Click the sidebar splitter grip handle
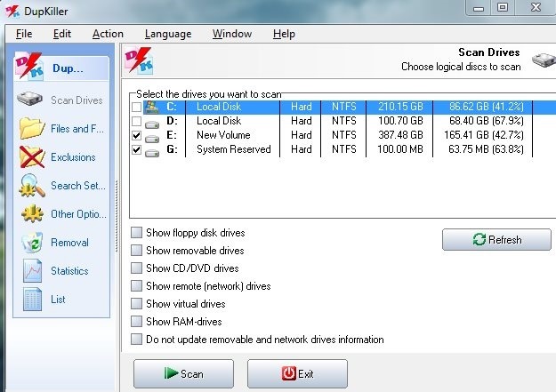This screenshot has height=392, width=556. 117,216
